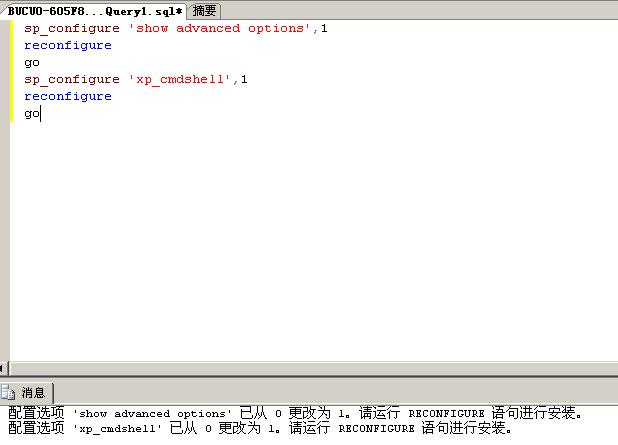Click the second sp_configure procedure name
This screenshot has height=445, width=618.
[72, 80]
